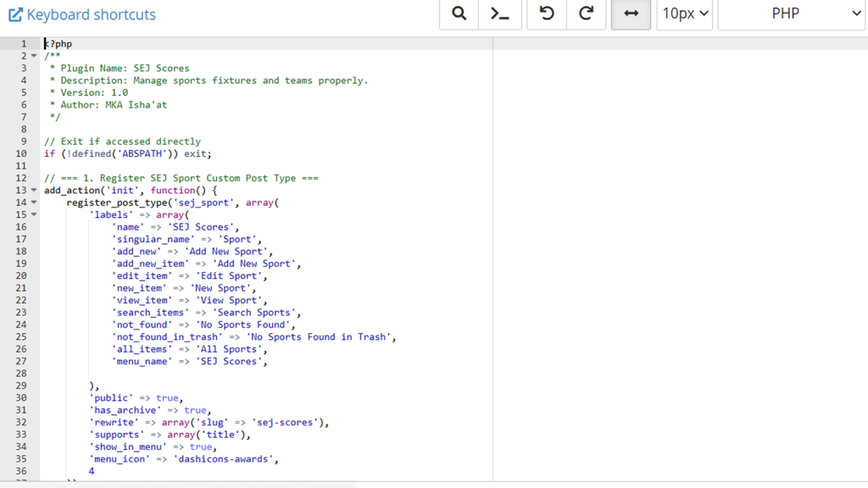Collapse register_post_type fold arrow on line 14
868x488 pixels.
(x=34, y=202)
